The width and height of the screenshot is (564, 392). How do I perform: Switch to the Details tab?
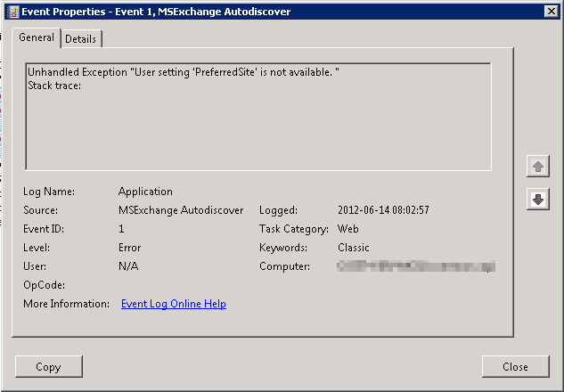click(x=81, y=38)
